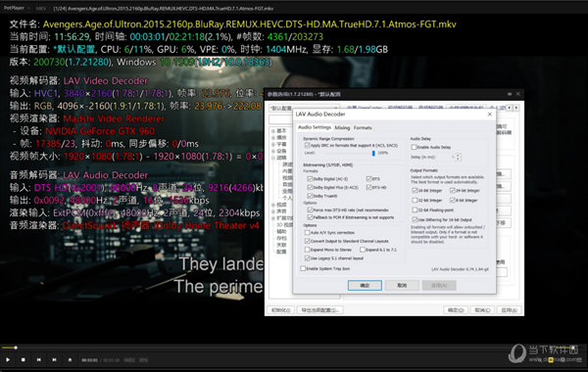Image resolution: width=588 pixels, height=372 pixels.
Task: Toggle DTS bitstreaming checkbox
Action: [x=369, y=179]
